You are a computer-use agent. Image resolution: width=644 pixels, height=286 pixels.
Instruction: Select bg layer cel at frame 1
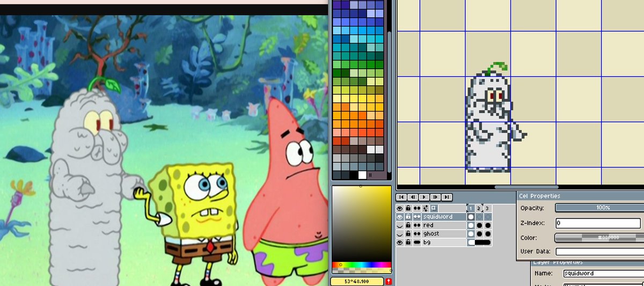click(x=471, y=242)
